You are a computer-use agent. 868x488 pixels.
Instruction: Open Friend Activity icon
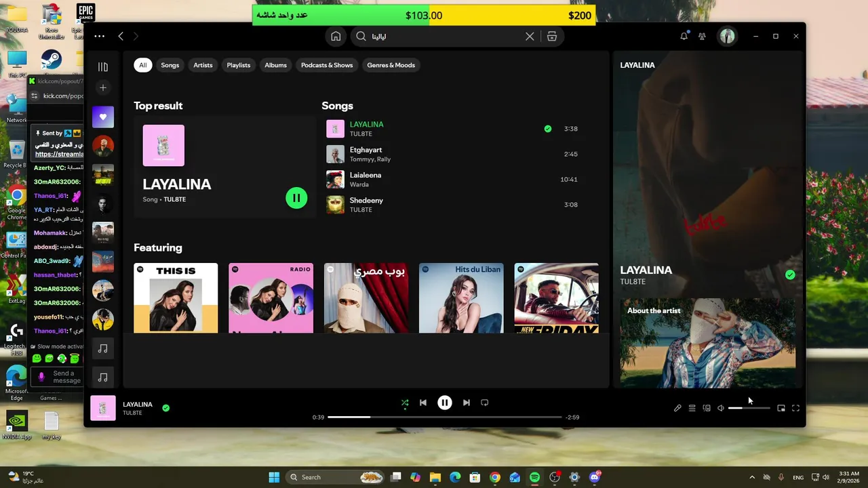coord(703,37)
